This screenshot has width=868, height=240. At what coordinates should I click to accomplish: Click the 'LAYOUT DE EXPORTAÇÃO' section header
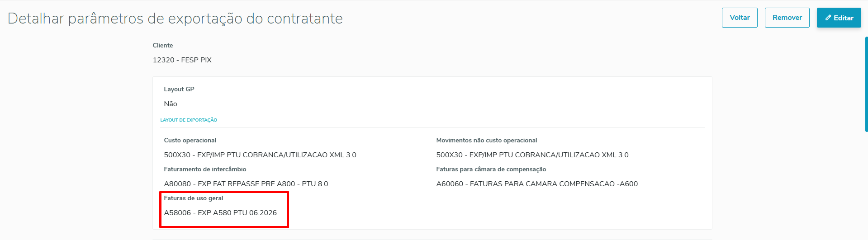point(189,120)
